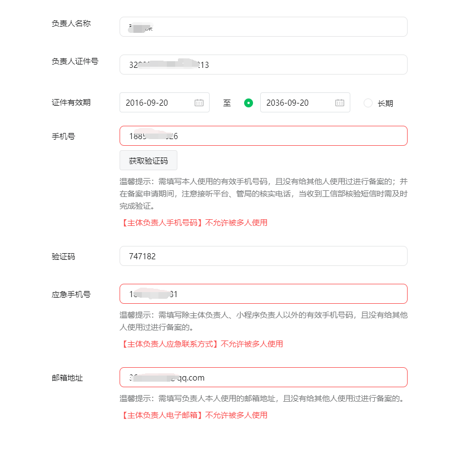Click error text 【主体负责人应急联系方式】不允许被多人使用

pyautogui.click(x=201, y=344)
